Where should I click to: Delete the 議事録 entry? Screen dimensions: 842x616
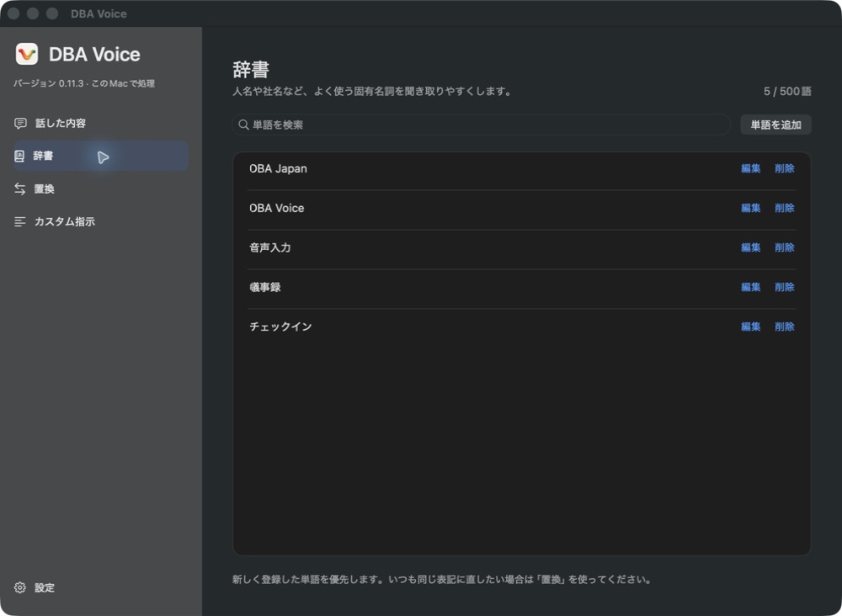[785, 287]
